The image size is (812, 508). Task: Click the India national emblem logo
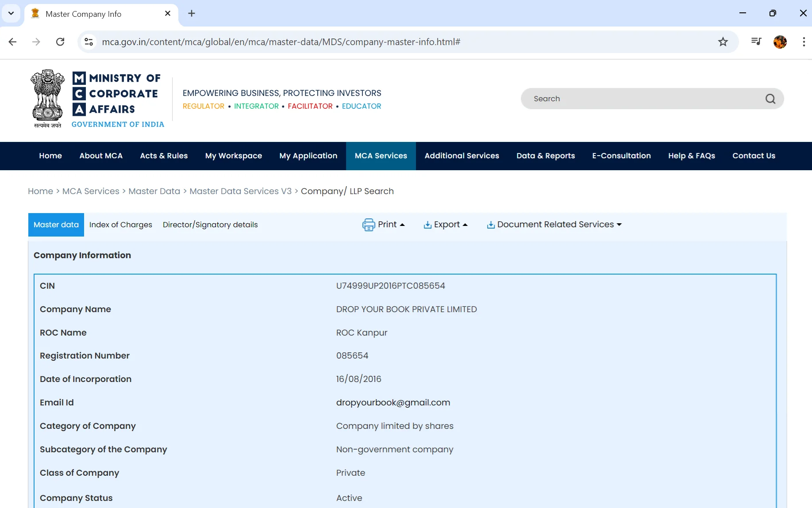47,99
